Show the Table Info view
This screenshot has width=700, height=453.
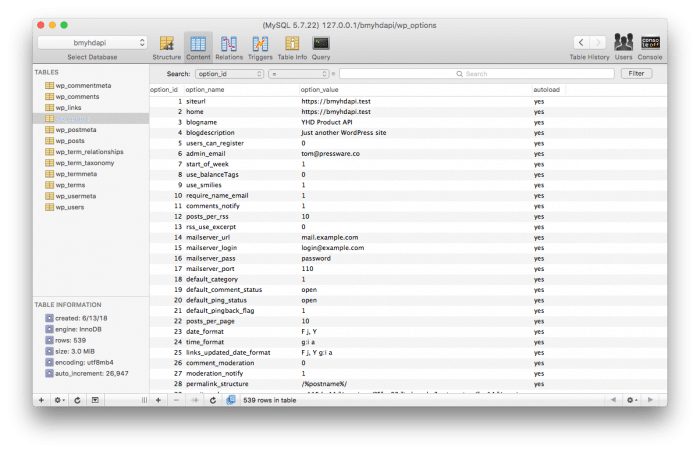tap(292, 47)
